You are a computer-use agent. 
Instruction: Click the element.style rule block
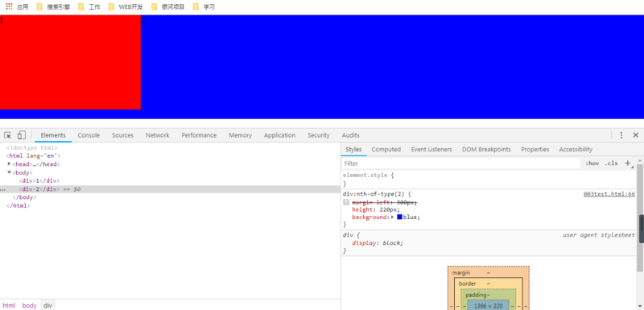click(x=489, y=179)
